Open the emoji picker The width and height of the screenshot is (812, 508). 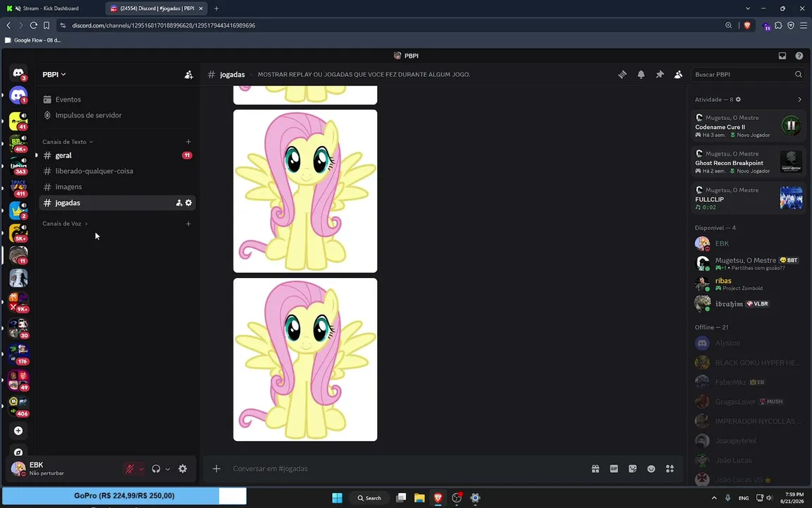click(651, 468)
